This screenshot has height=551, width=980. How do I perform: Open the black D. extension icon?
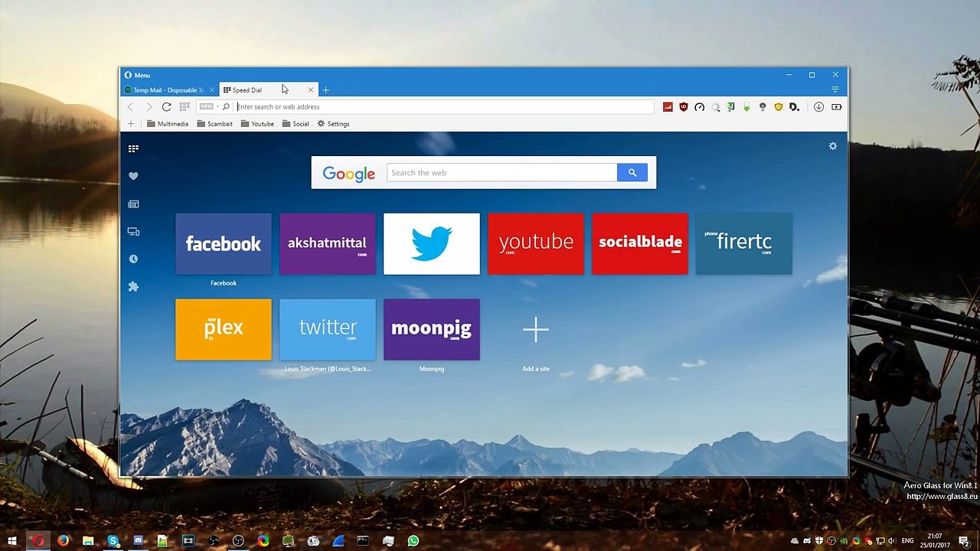coord(795,107)
